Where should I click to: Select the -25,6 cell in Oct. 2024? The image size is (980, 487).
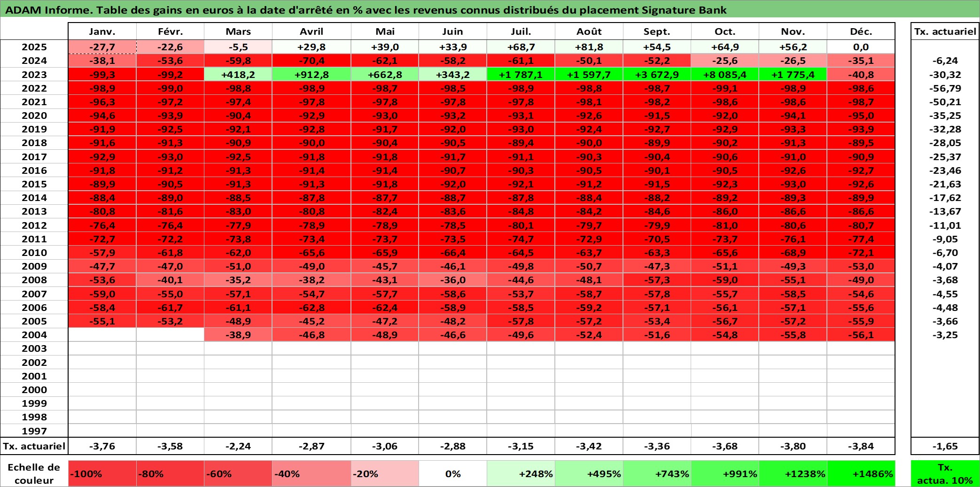pyautogui.click(x=725, y=61)
